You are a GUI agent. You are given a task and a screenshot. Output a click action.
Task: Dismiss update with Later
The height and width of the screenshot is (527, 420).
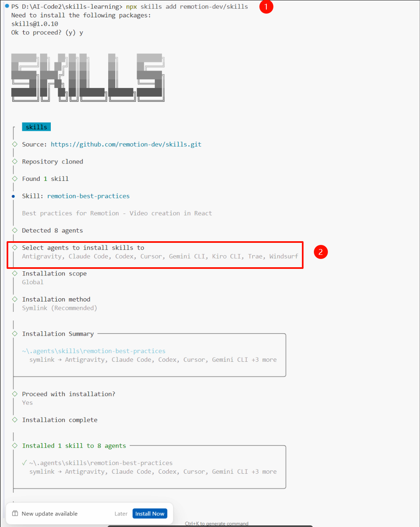pyautogui.click(x=121, y=514)
